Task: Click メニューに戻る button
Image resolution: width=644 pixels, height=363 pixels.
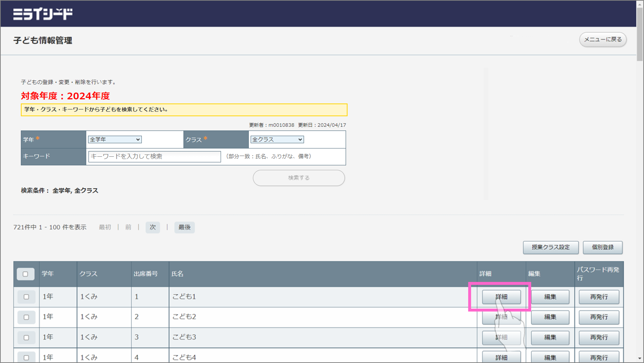Action: tap(603, 40)
